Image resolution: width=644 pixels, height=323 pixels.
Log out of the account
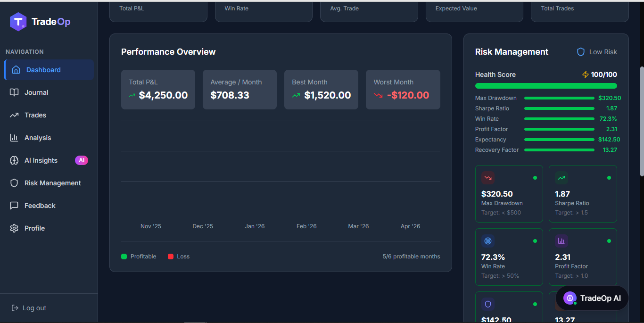click(29, 308)
